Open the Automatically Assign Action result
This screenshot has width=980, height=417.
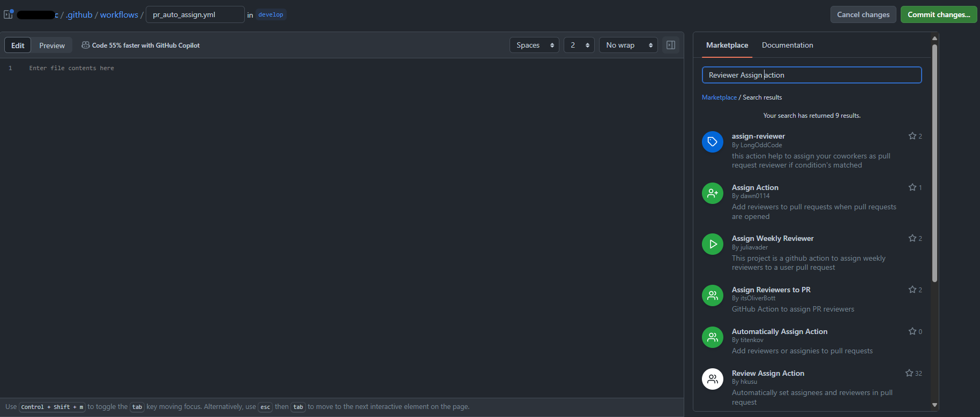(x=780, y=331)
